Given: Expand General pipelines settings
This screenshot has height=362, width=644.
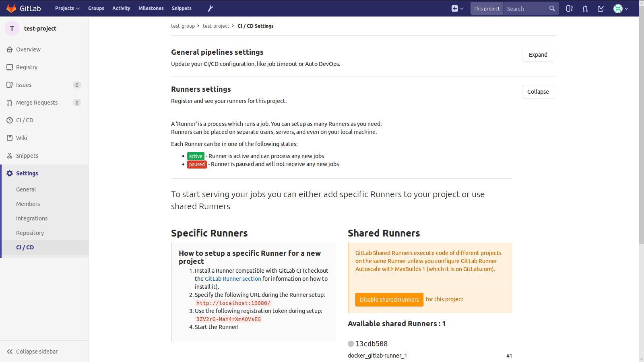Looking at the screenshot, I should [538, 55].
